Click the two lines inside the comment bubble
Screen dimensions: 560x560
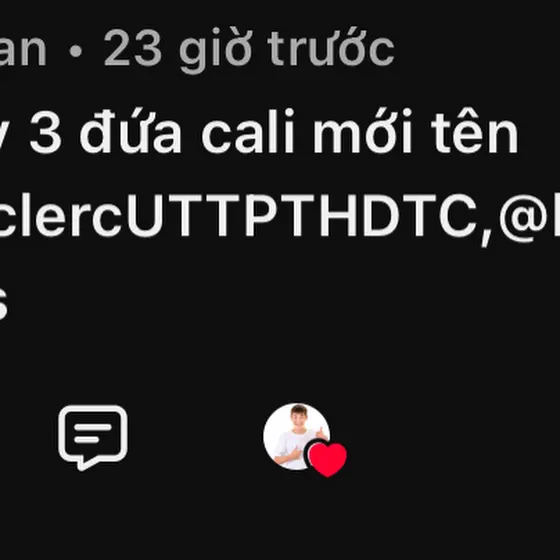pyautogui.click(x=93, y=433)
